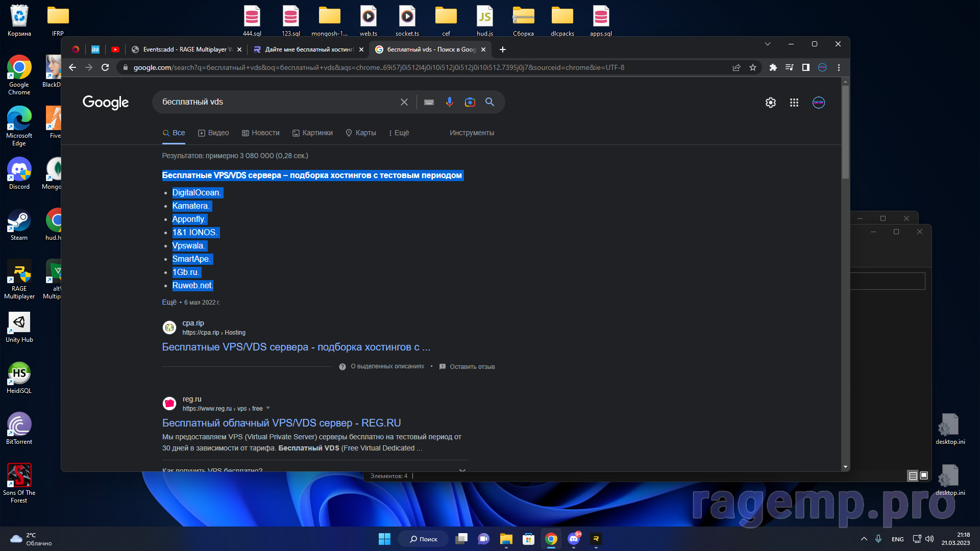Switch to the Events::add RAGE Multiplayer tab
The width and height of the screenshot is (980, 551).
(184, 49)
